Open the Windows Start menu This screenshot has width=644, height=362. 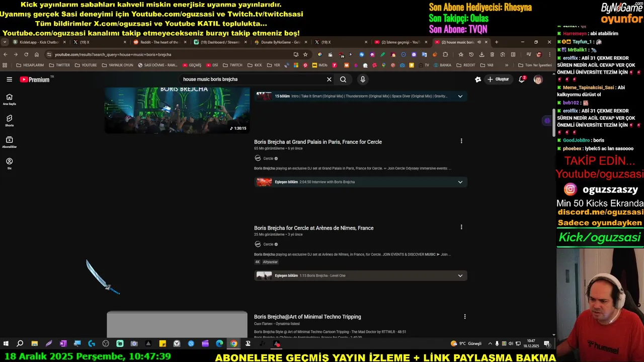pyautogui.click(x=6, y=344)
